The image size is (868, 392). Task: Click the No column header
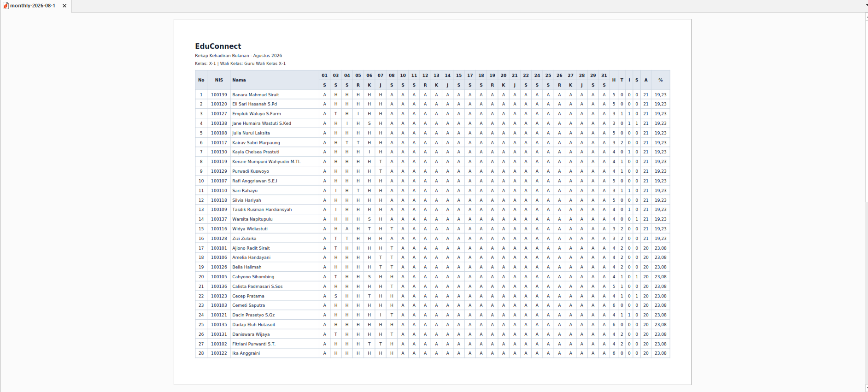click(201, 80)
